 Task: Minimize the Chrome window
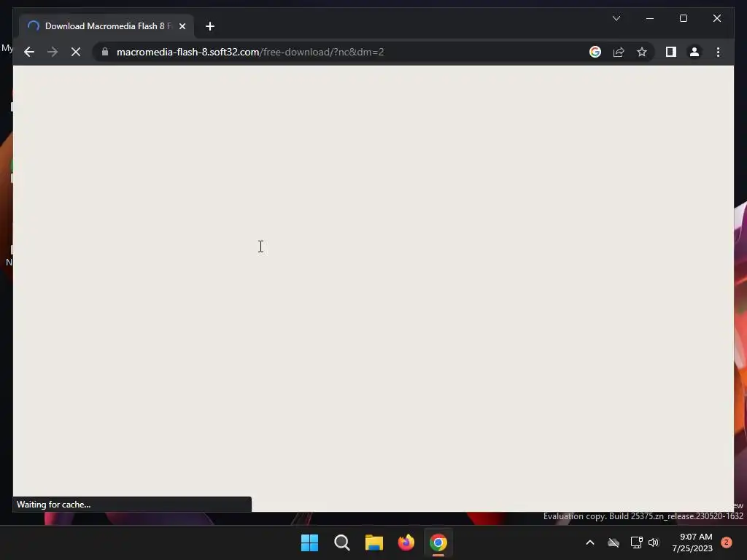click(x=650, y=18)
